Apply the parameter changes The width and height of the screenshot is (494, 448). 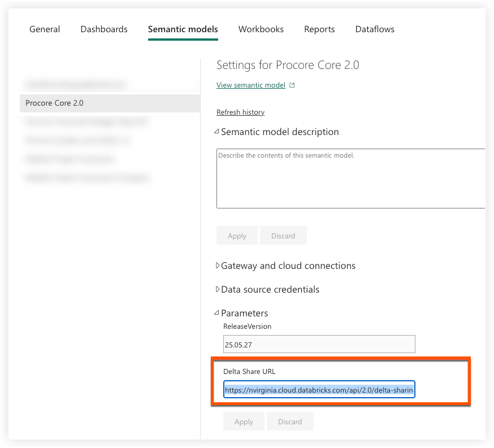(244, 421)
